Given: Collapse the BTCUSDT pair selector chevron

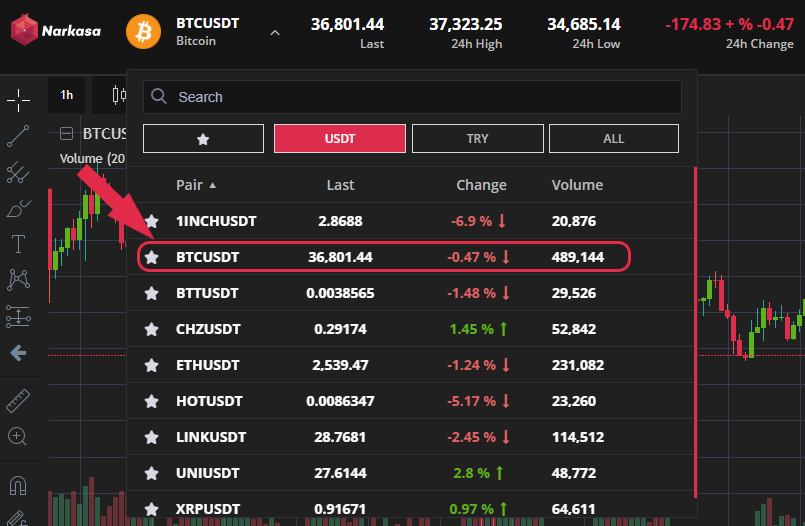Looking at the screenshot, I should point(275,33).
